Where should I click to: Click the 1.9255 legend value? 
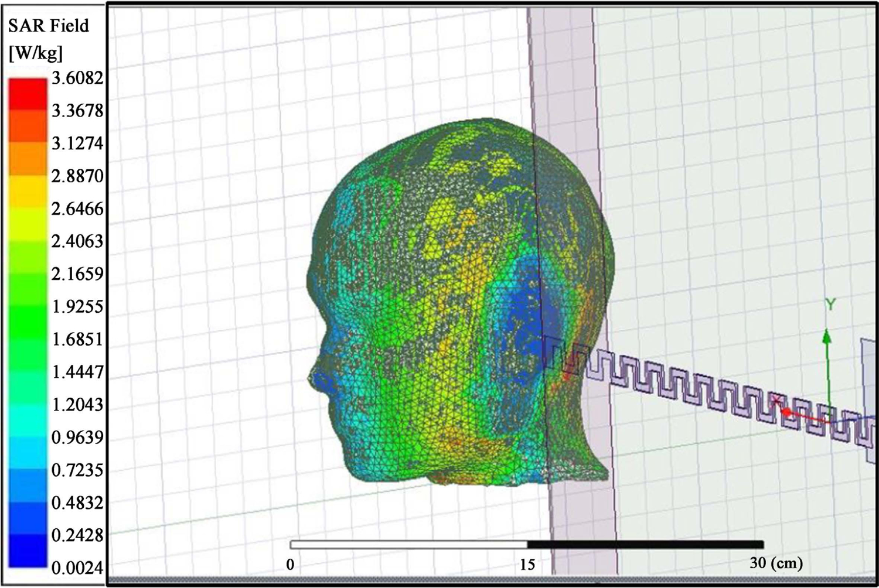77,307
